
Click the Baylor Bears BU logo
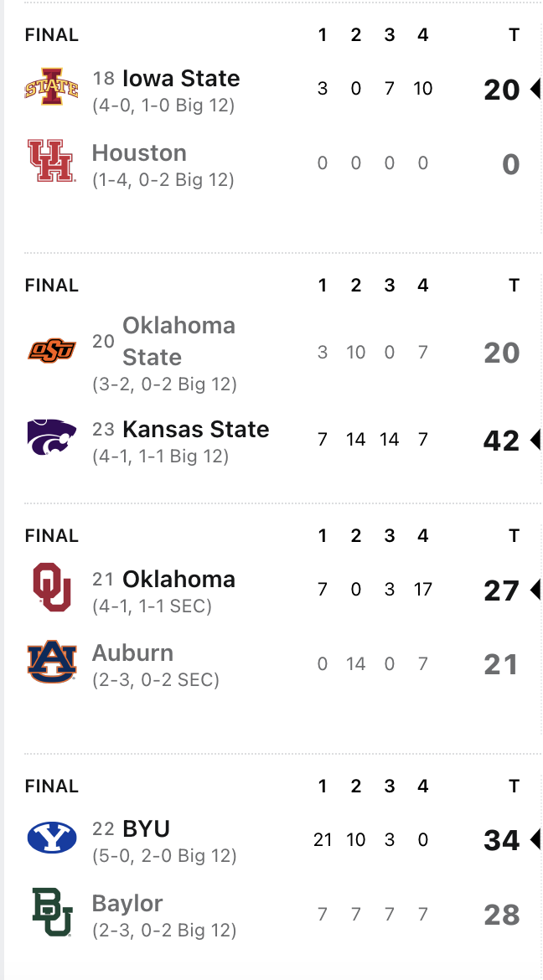point(51,912)
